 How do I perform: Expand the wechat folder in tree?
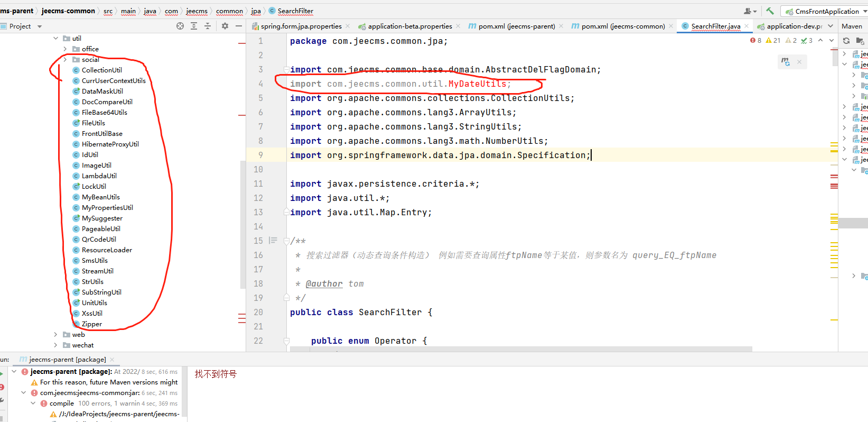coord(55,345)
